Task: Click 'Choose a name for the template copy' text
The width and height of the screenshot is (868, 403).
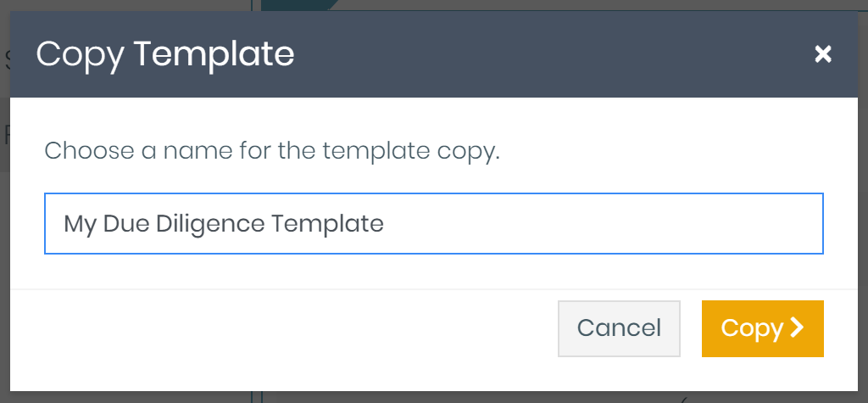Action: click(x=272, y=152)
